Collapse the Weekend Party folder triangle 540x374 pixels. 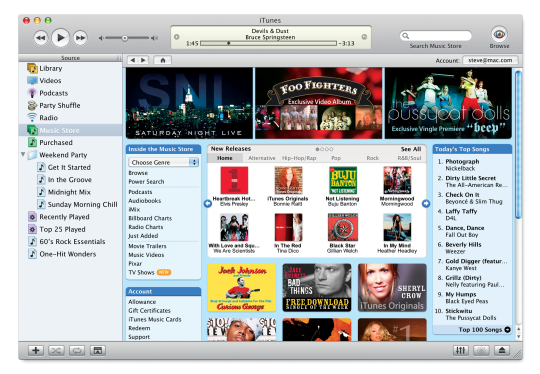coord(23,154)
